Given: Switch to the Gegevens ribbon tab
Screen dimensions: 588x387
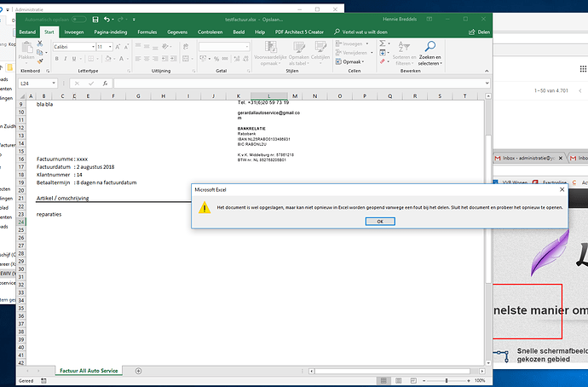Looking at the screenshot, I should pyautogui.click(x=177, y=32).
